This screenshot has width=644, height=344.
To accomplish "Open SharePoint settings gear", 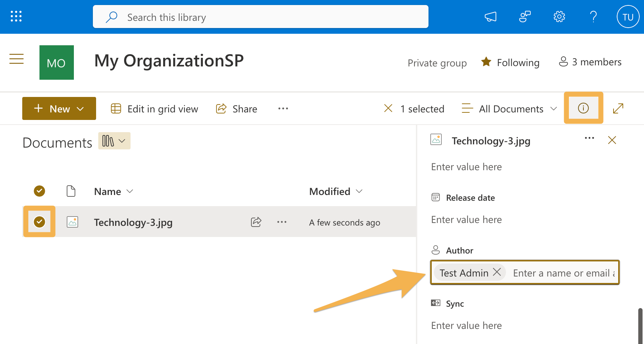I will [x=559, y=16].
